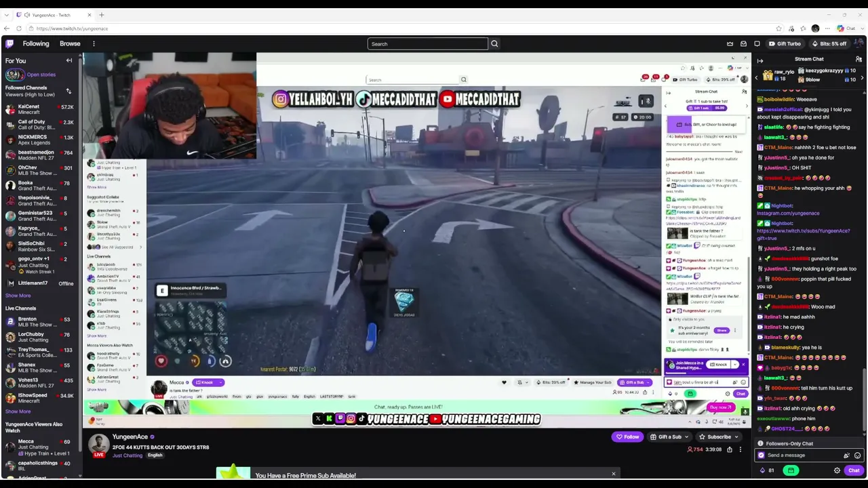Go to the Twitch home logo
868x488 pixels.
click(9, 43)
